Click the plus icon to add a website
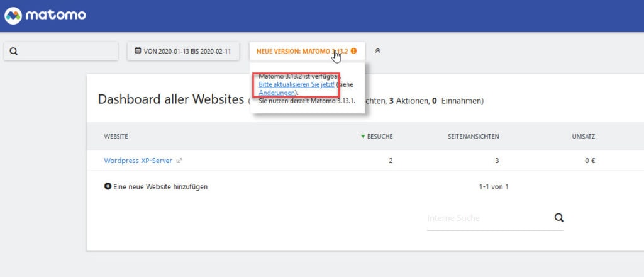The image size is (644, 277). click(108, 186)
